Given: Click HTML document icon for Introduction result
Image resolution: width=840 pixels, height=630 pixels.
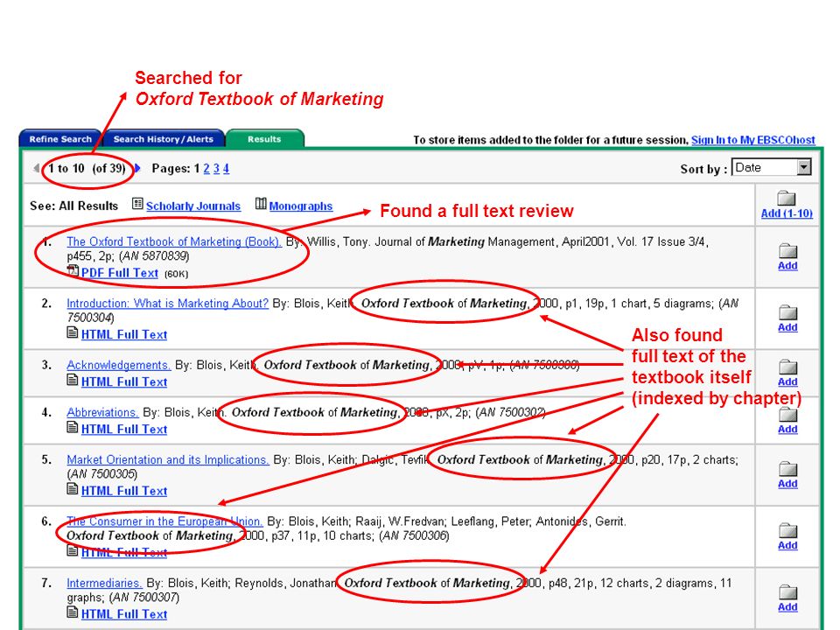Looking at the screenshot, I should pyautogui.click(x=73, y=332).
